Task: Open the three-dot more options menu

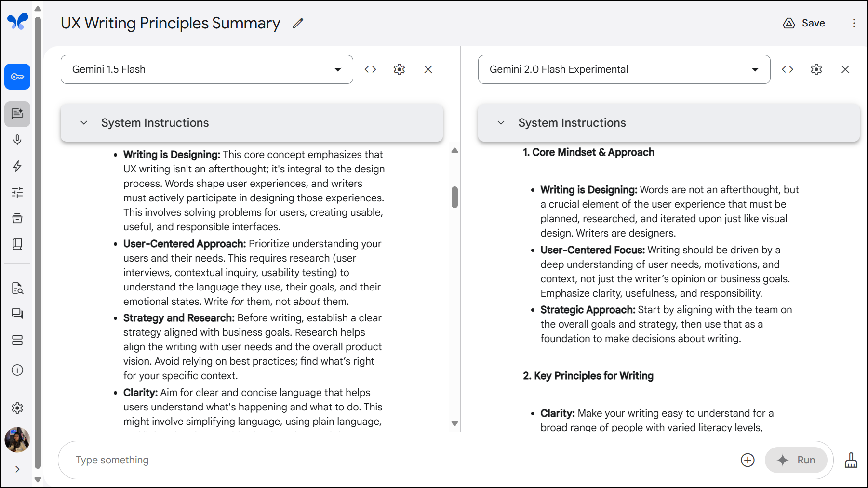Action: (x=854, y=23)
